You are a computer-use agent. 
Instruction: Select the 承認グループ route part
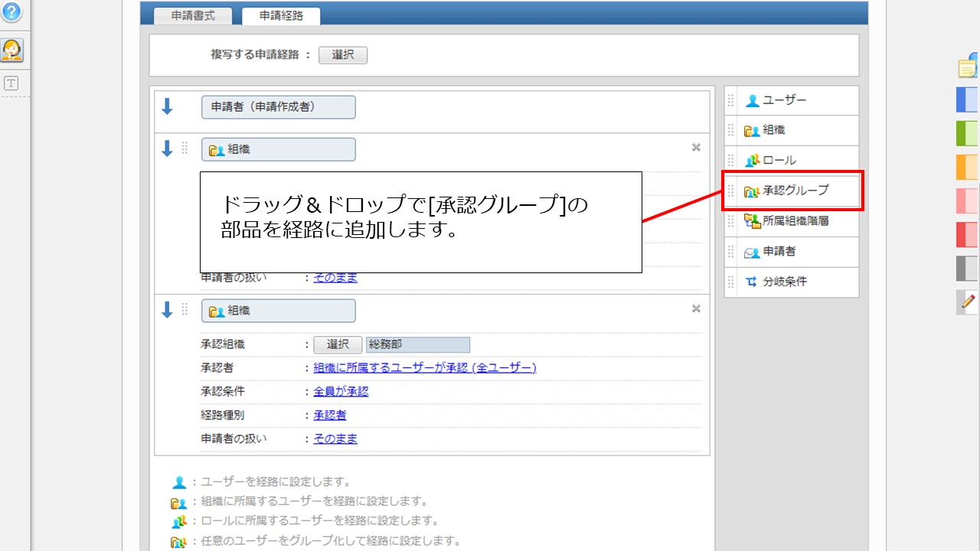(795, 191)
